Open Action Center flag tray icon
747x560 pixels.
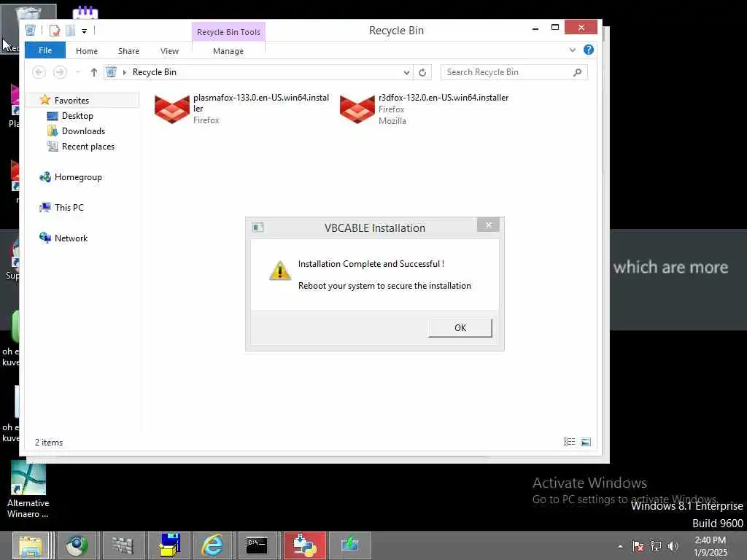[638, 546]
